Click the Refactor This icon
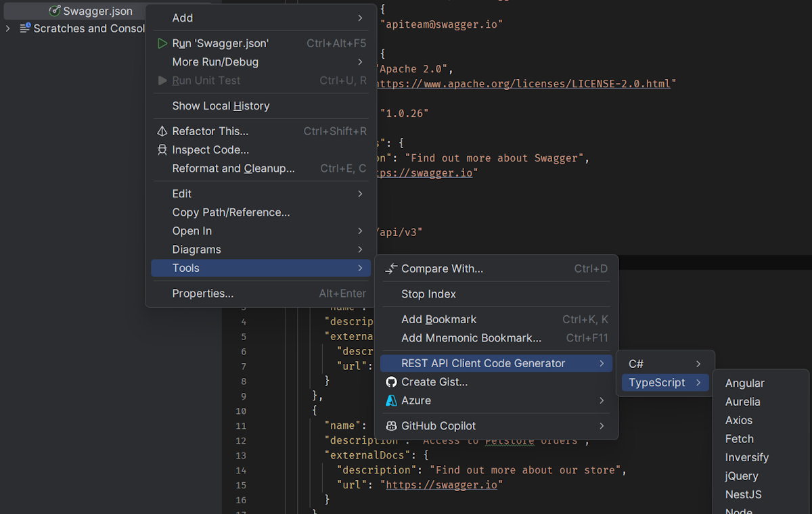 click(162, 131)
